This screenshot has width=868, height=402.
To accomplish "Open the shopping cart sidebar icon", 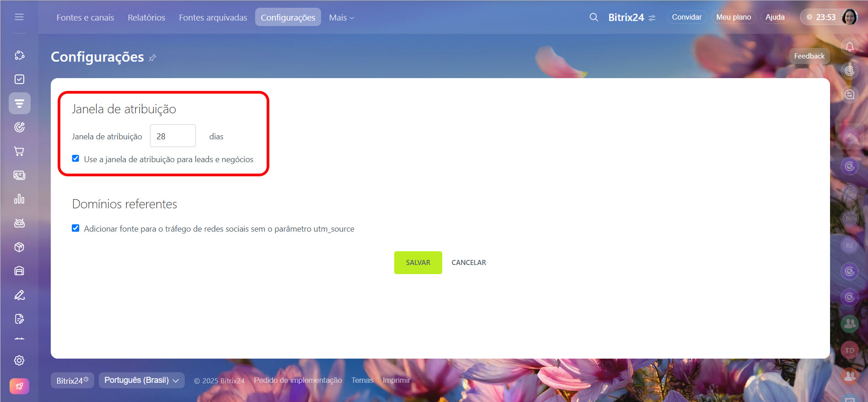I will (19, 151).
